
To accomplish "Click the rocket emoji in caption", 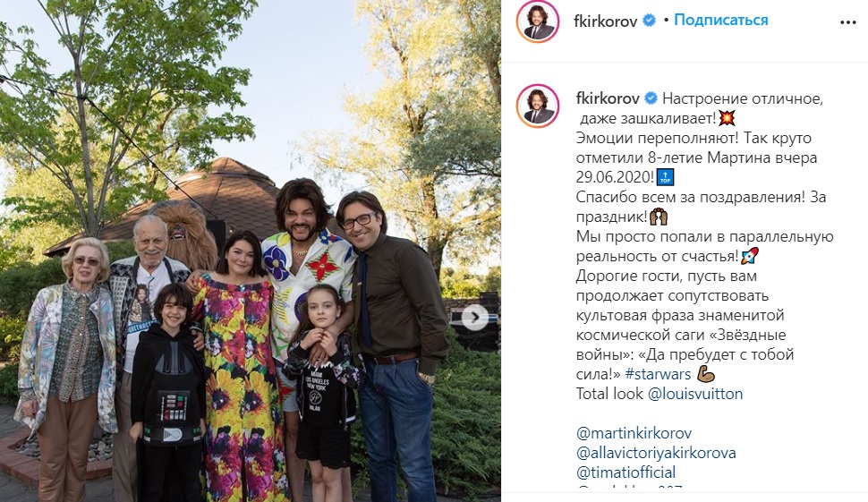I will pyautogui.click(x=750, y=256).
